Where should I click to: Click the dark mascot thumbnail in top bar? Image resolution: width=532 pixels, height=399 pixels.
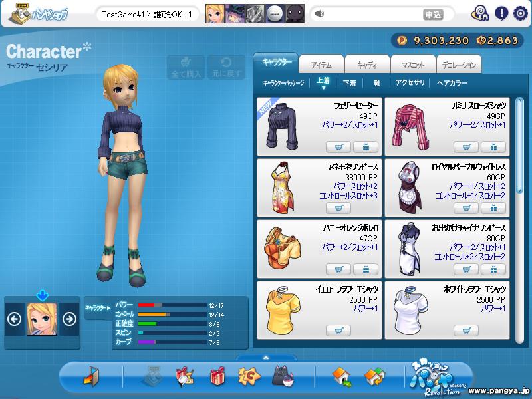[295, 13]
